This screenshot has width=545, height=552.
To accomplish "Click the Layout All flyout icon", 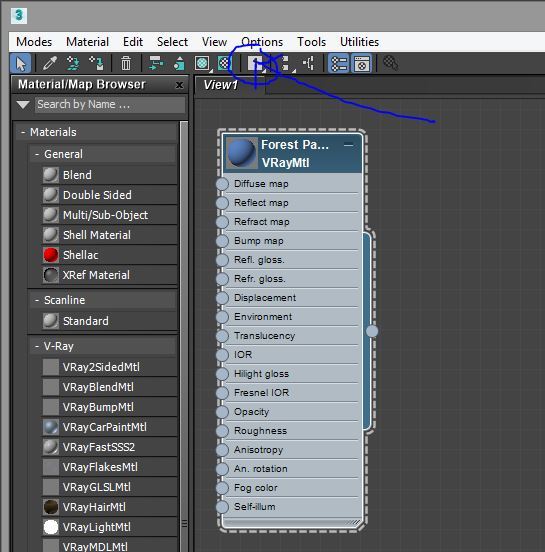I will coord(256,64).
